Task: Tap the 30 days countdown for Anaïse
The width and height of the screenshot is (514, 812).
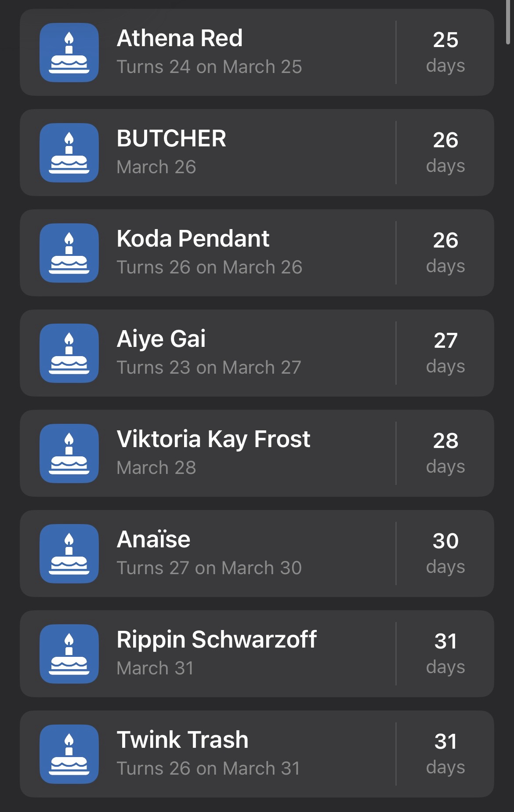Action: pyautogui.click(x=445, y=553)
